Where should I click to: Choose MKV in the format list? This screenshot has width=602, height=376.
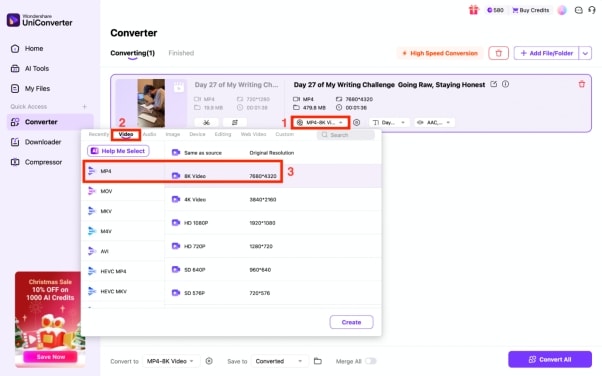123,211
